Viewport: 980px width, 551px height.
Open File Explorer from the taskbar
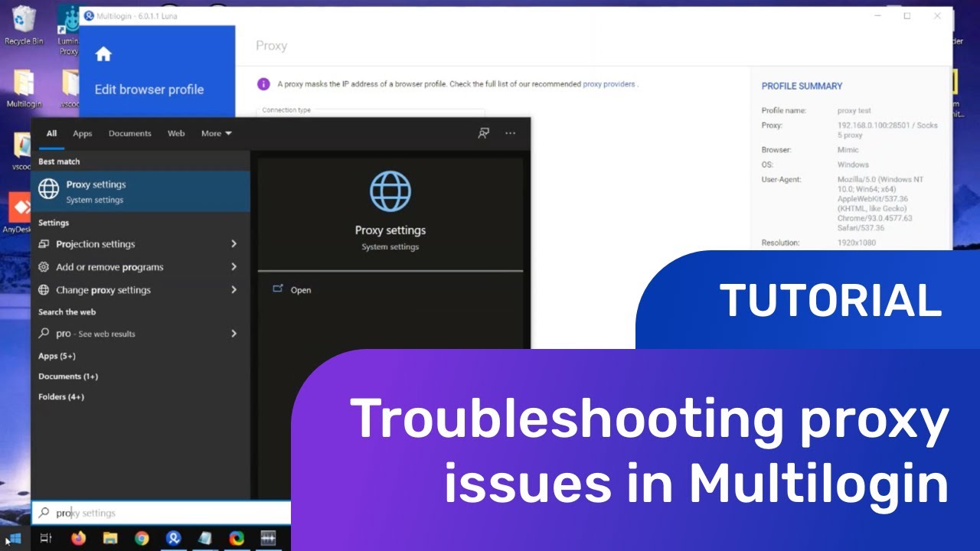[x=109, y=539]
